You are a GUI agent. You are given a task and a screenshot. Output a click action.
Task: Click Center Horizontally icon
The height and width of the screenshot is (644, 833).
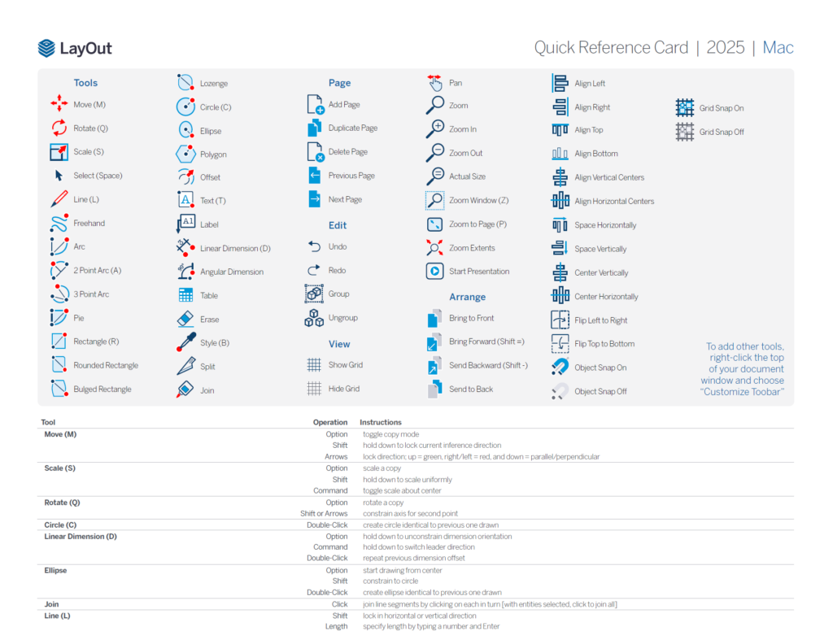[x=560, y=296]
